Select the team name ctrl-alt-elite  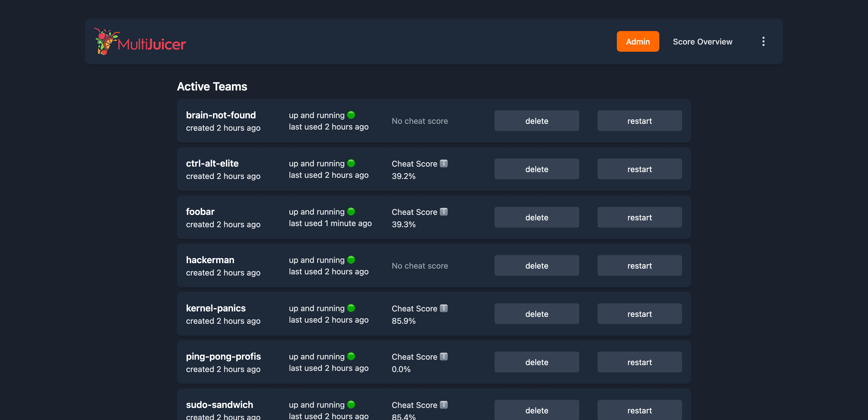click(x=212, y=163)
